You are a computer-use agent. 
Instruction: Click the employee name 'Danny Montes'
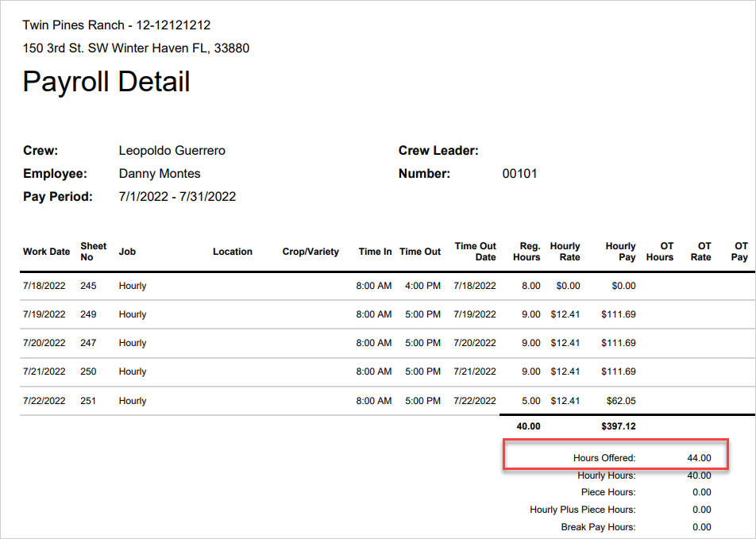pos(160,174)
